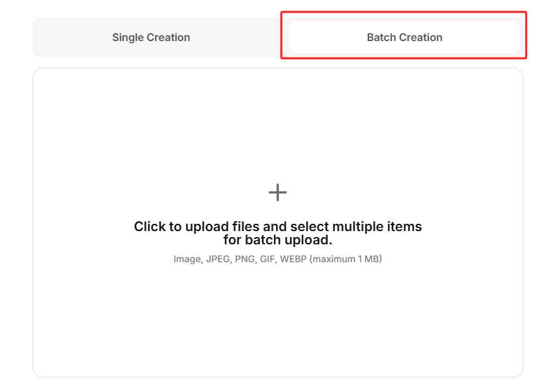This screenshot has height=392, width=554.
Task: Select the Batch Creation tab
Action: [x=404, y=38]
